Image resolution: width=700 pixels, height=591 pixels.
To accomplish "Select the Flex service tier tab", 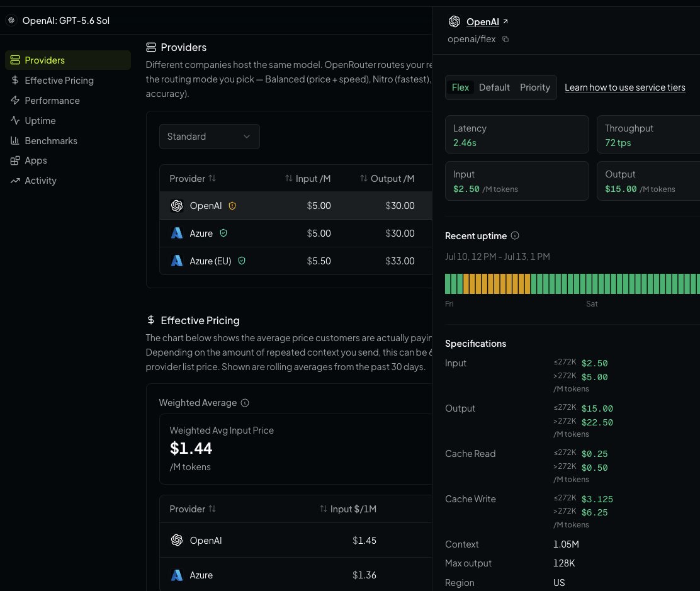I will click(x=460, y=87).
